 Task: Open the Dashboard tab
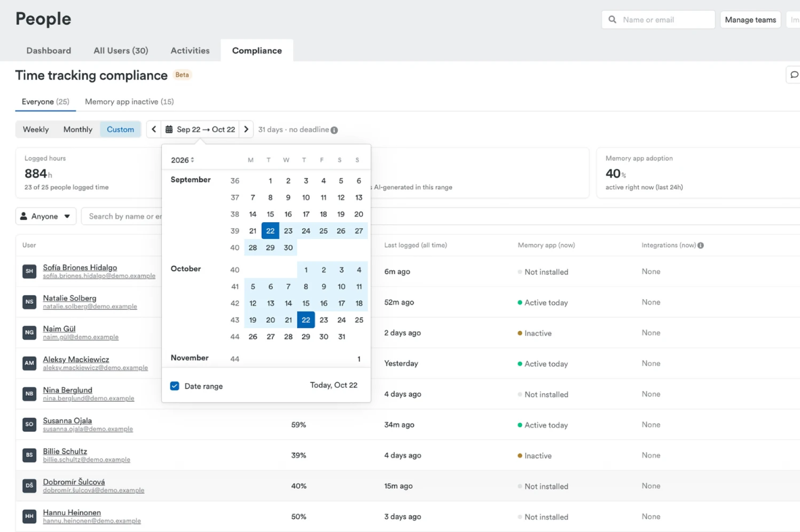(49, 51)
